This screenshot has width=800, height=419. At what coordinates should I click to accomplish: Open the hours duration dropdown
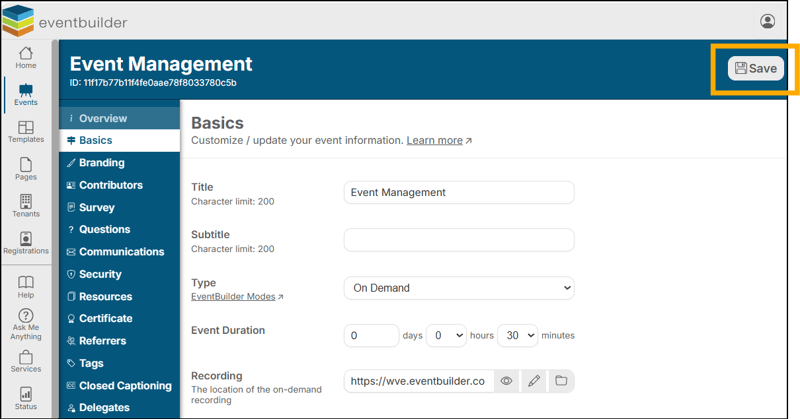coord(446,335)
